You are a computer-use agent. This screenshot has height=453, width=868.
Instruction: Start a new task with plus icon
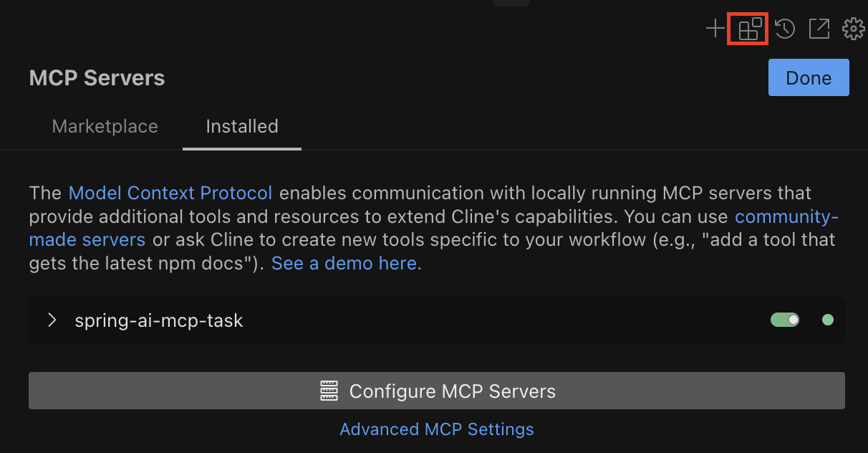coord(715,29)
